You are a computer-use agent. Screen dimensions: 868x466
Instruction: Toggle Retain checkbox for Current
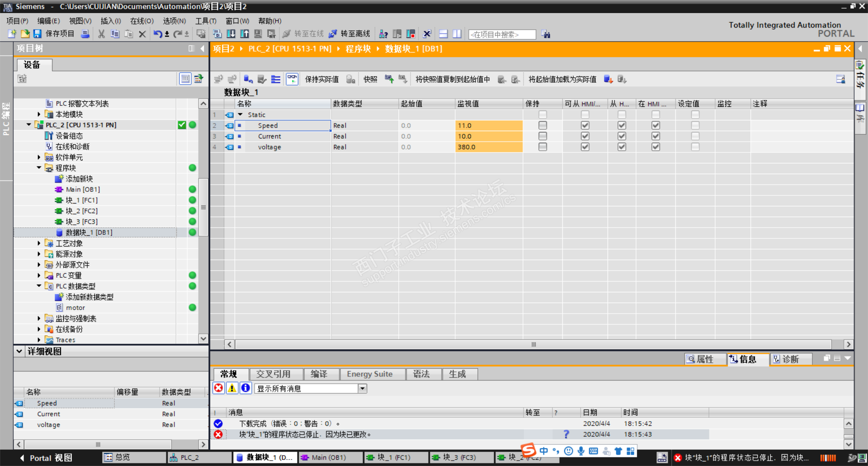(x=543, y=136)
